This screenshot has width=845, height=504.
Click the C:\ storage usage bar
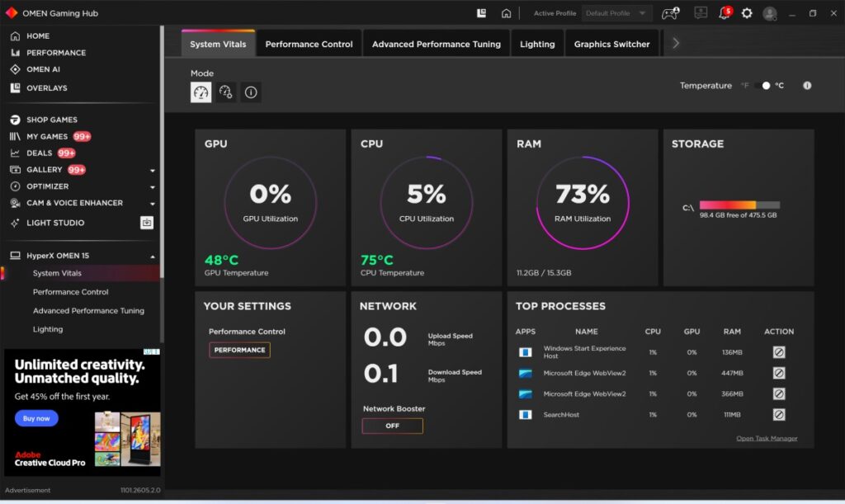pyautogui.click(x=739, y=205)
